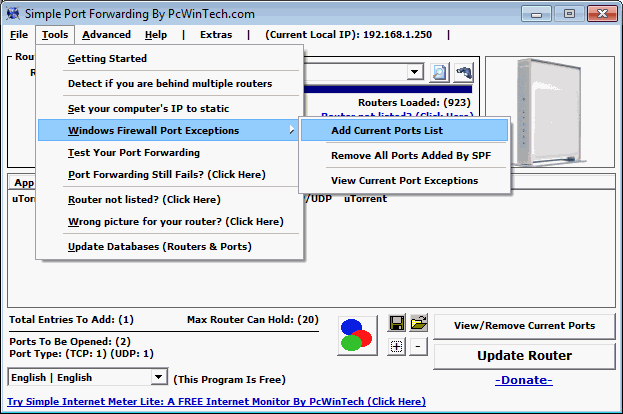The height and width of the screenshot is (414, 623).
Task: Click the Max Router Can Hold text
Action: coord(253,319)
